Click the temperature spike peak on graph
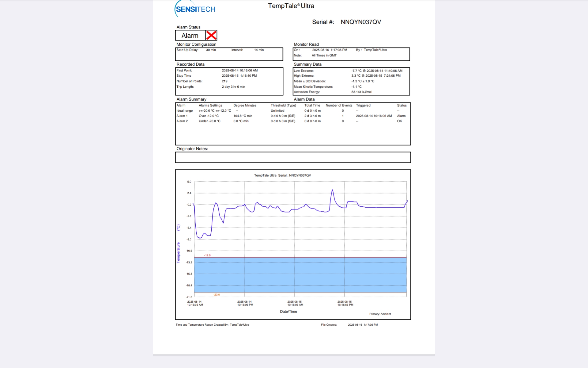 click(x=332, y=190)
